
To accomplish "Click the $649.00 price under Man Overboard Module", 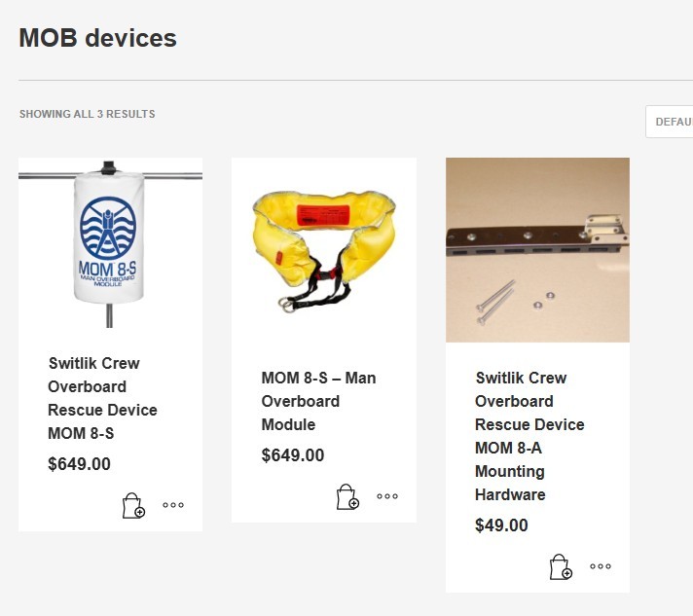I will click(293, 455).
